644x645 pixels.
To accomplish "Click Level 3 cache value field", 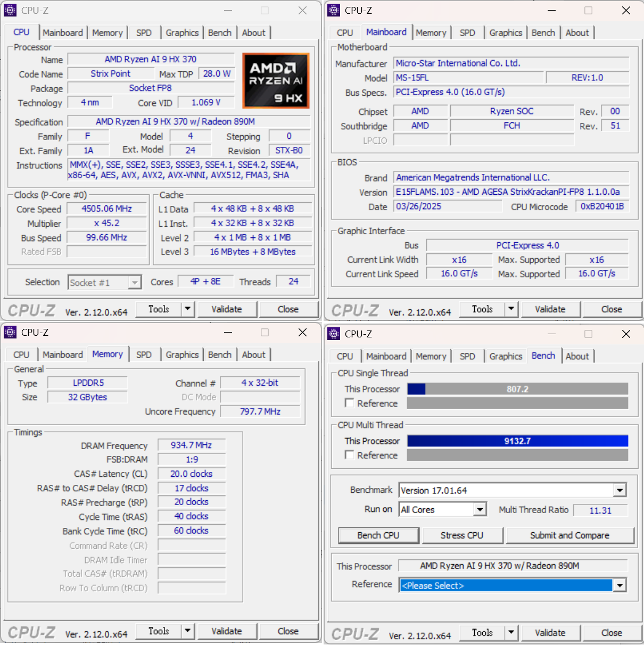I will pyautogui.click(x=252, y=252).
